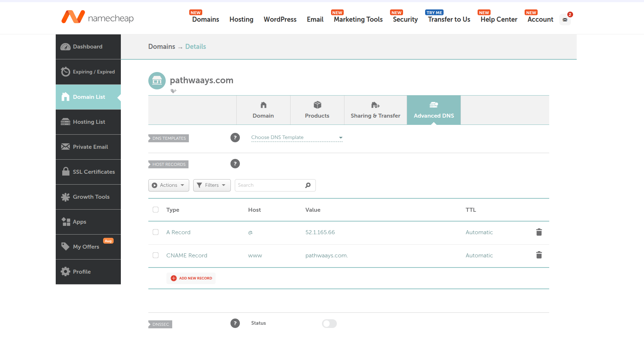Open the Hosting top menu

pos(241,20)
